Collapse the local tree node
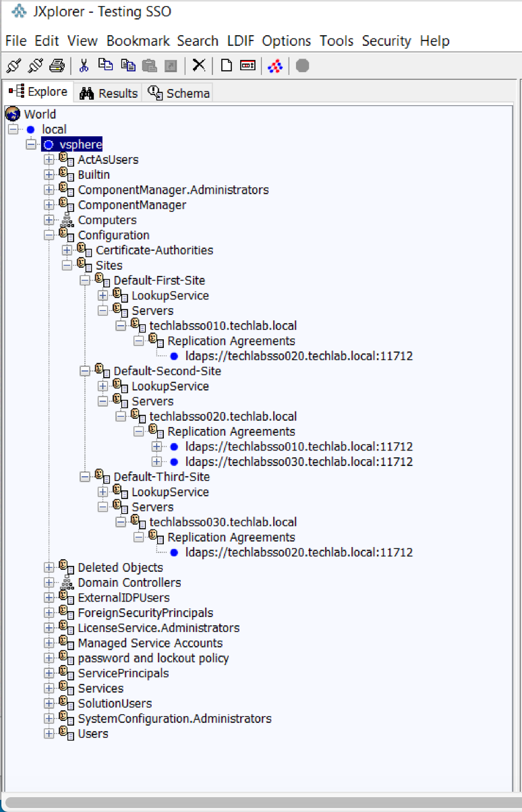Image resolution: width=522 pixels, height=812 pixels. [13, 129]
